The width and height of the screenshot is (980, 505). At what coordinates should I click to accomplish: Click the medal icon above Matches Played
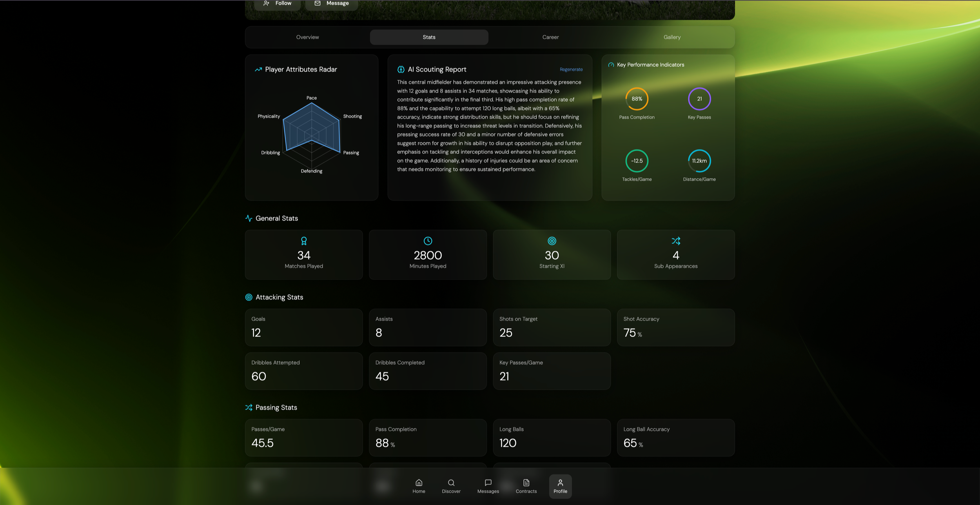tap(304, 241)
